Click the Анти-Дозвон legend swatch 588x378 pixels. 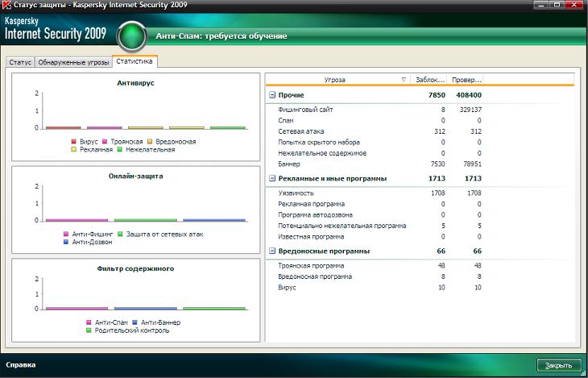(66, 243)
